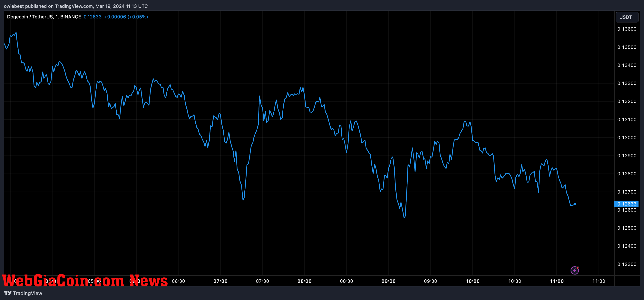Click the 0.12633 price in chart header
The width and height of the screenshot is (644, 300).
point(93,17)
